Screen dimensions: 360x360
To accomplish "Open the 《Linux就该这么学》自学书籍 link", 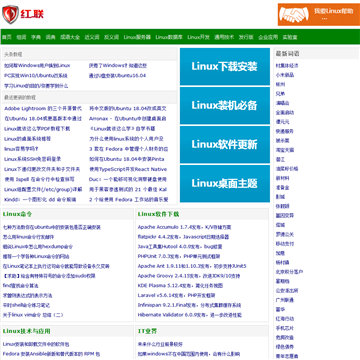I will point(122,128).
